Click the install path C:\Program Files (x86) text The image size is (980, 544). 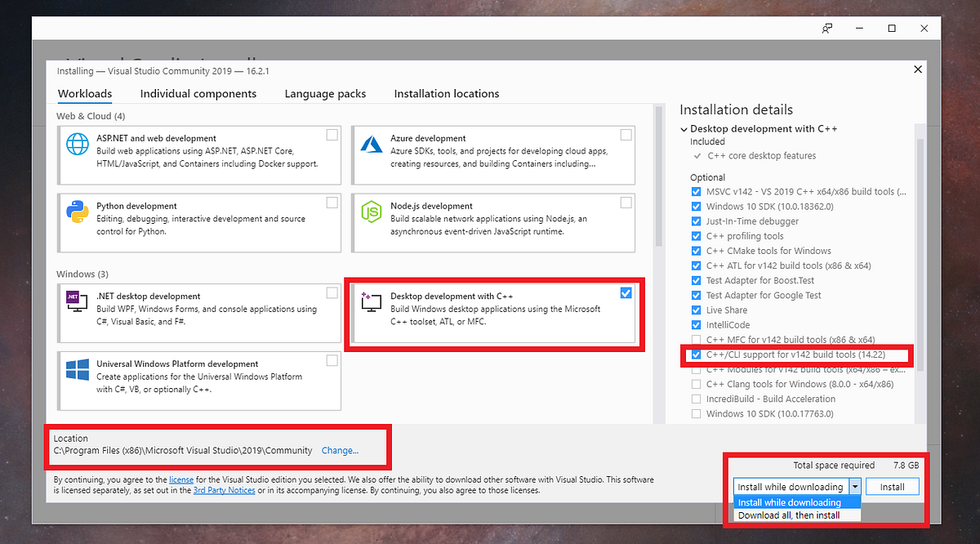tap(183, 451)
